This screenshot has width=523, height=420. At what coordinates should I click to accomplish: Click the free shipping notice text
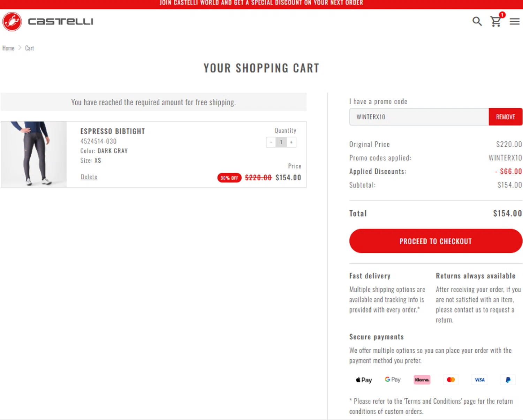click(153, 102)
